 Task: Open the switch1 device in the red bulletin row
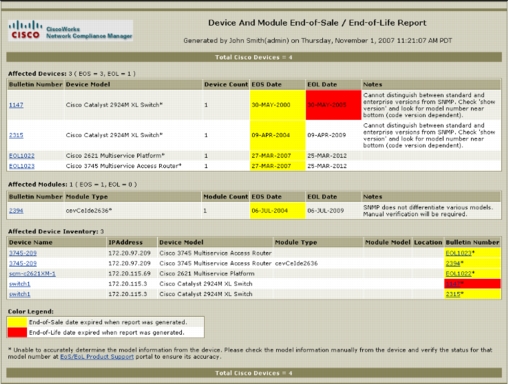pos(20,284)
